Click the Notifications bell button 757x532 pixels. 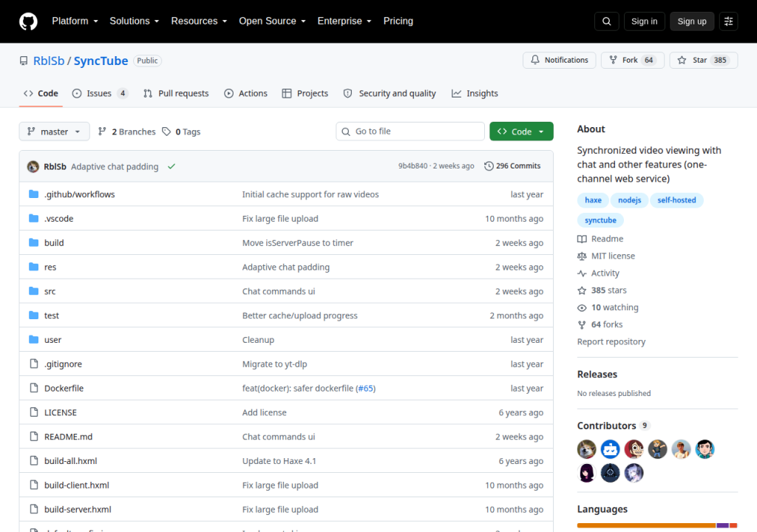pos(560,60)
